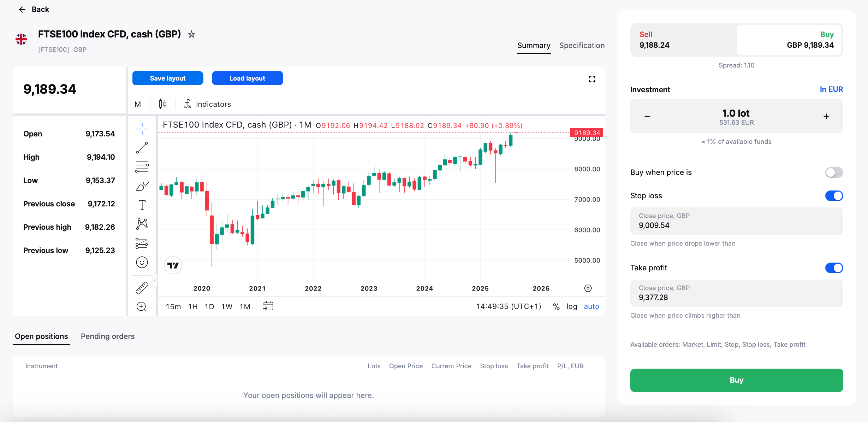Viewport: 868px width, 422px height.
Task: Turn off the Stop loss switch
Action: 834,196
